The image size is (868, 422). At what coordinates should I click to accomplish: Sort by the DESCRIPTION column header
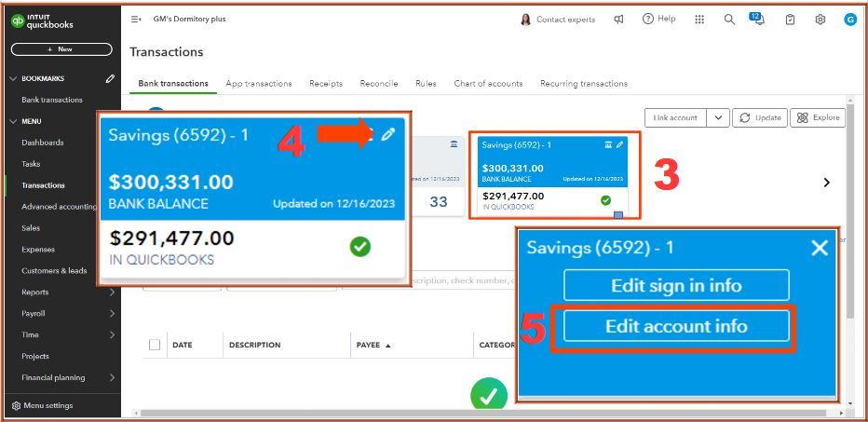(x=254, y=345)
